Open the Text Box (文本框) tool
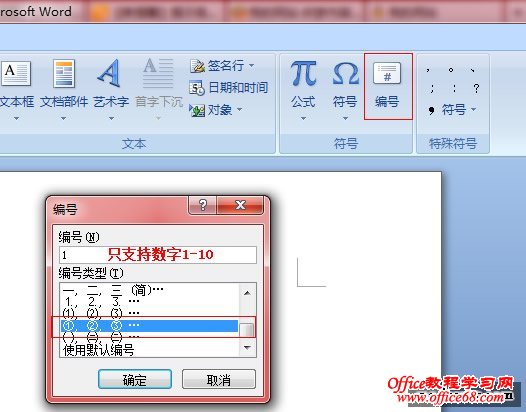 pyautogui.click(x=16, y=84)
